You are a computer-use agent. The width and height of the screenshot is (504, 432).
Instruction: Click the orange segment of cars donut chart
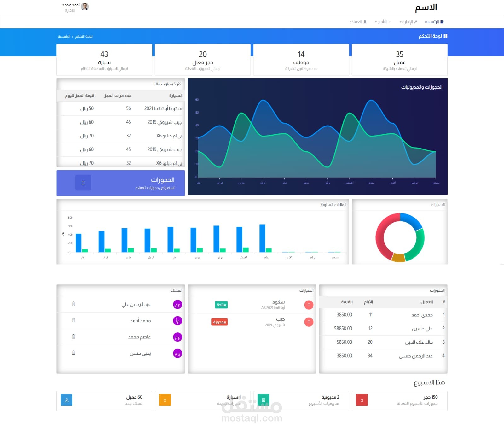click(398, 258)
